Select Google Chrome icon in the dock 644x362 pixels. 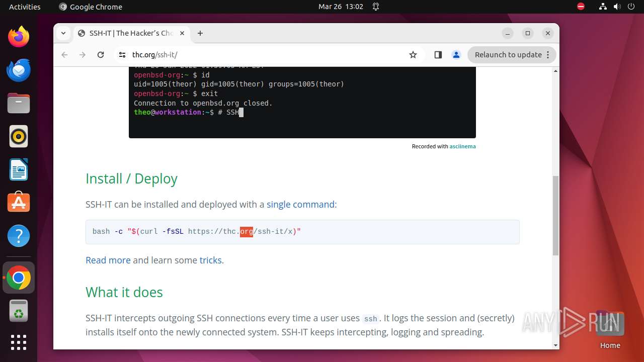[x=19, y=278]
